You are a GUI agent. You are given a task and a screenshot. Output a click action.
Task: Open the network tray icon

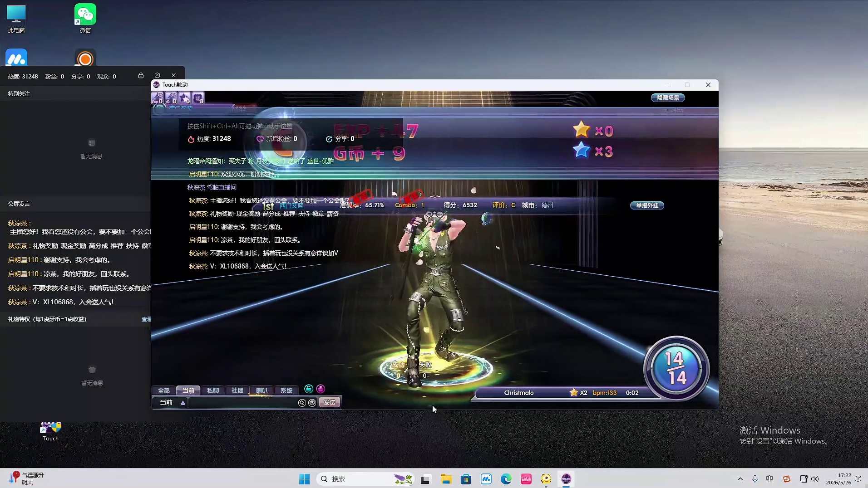pyautogui.click(x=804, y=479)
